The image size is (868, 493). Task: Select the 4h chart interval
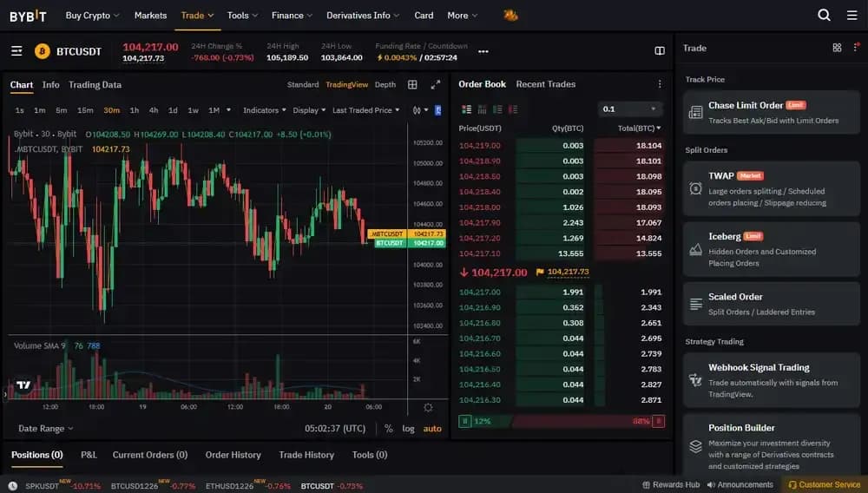point(154,110)
